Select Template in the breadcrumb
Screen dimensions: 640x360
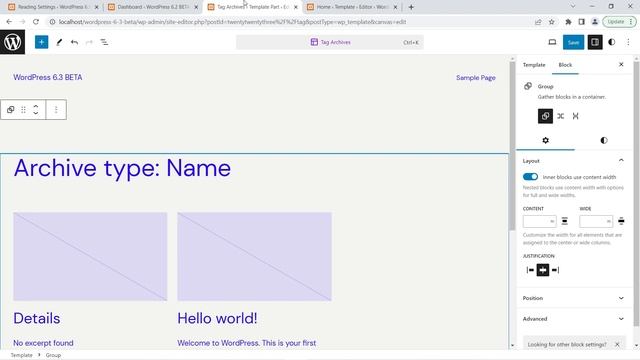coord(22,355)
